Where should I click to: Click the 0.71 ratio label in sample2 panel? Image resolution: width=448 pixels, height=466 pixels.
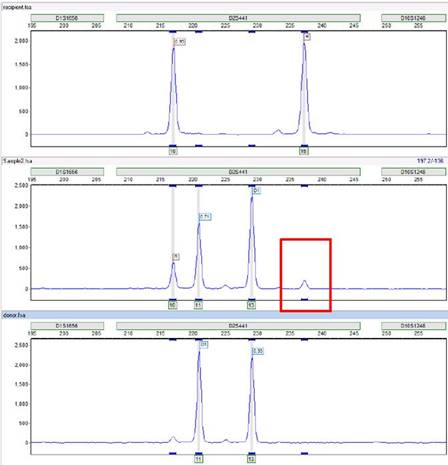pyautogui.click(x=205, y=217)
